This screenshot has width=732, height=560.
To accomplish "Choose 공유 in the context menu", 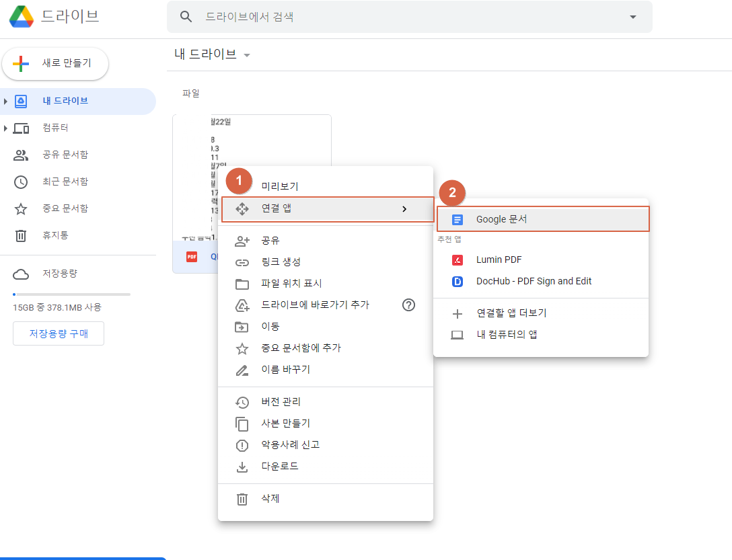I will click(326, 241).
